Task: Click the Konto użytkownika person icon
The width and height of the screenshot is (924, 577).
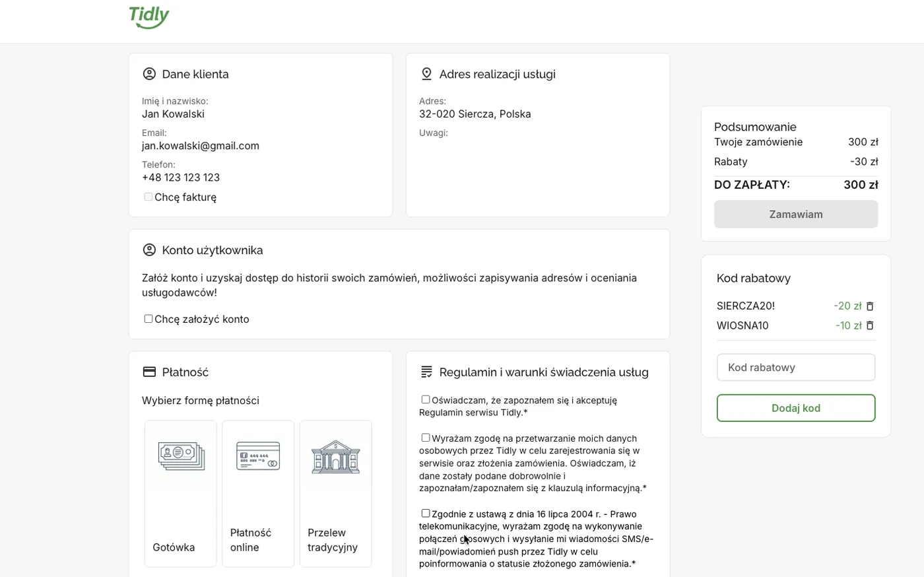Action: pyautogui.click(x=149, y=250)
